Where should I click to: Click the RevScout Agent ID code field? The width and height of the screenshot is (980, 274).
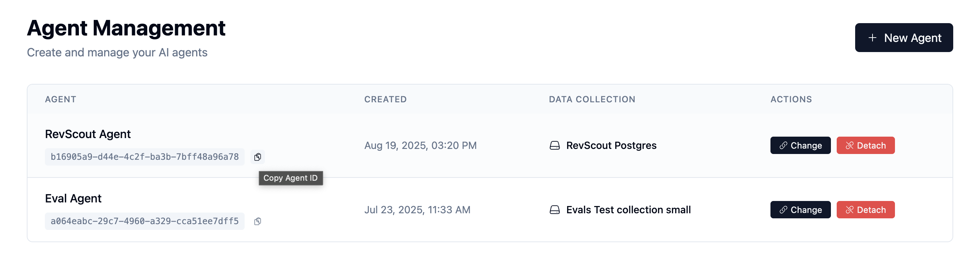click(144, 157)
